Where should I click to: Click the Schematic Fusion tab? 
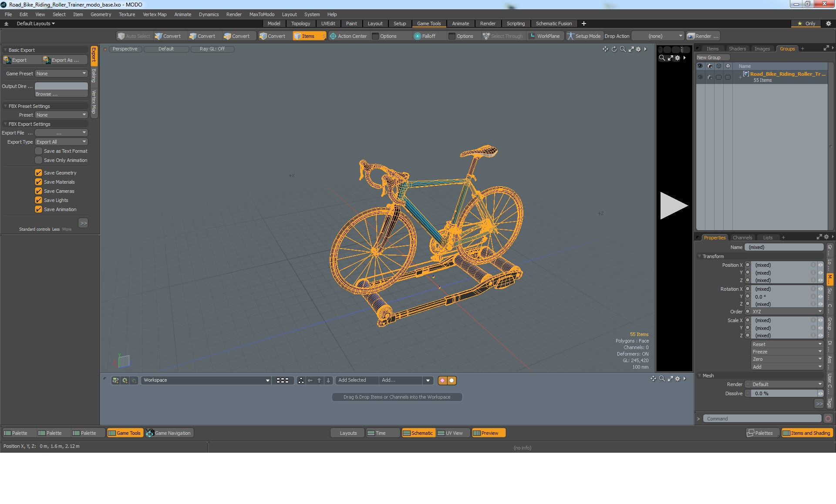coord(553,24)
